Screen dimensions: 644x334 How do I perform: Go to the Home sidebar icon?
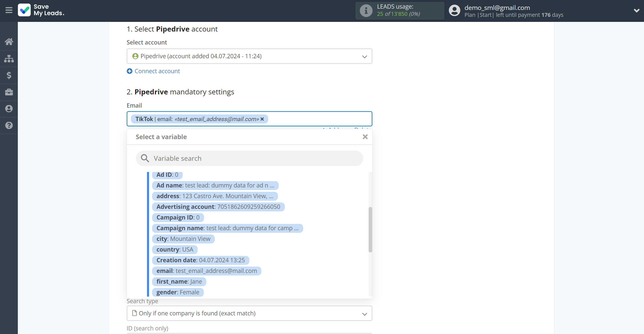[9, 42]
